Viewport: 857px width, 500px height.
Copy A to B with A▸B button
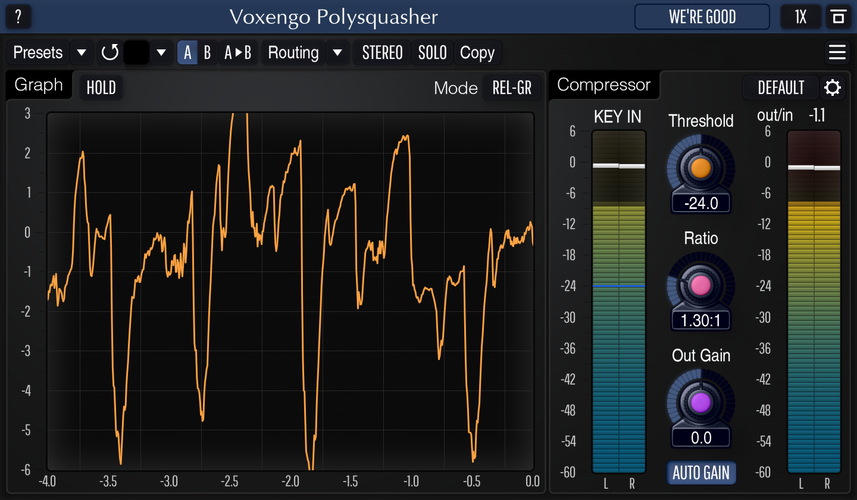238,52
